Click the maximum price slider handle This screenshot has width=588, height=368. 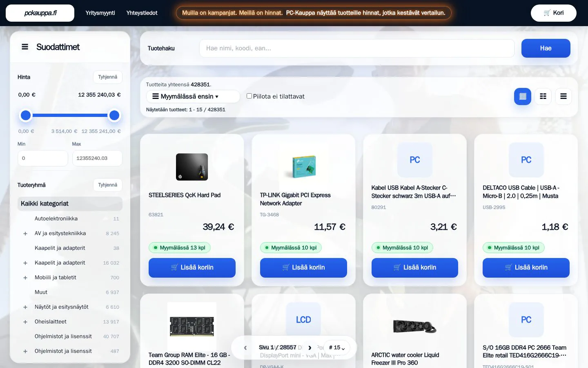[114, 115]
